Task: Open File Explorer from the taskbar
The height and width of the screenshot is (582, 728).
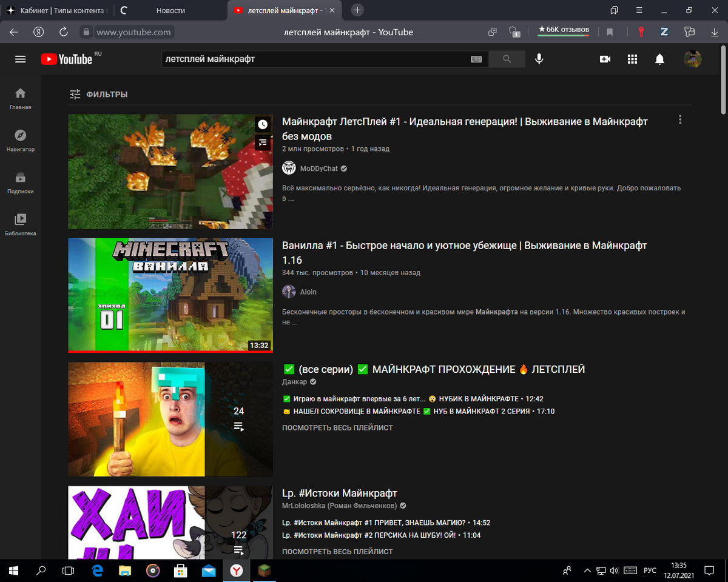Action: (125, 570)
